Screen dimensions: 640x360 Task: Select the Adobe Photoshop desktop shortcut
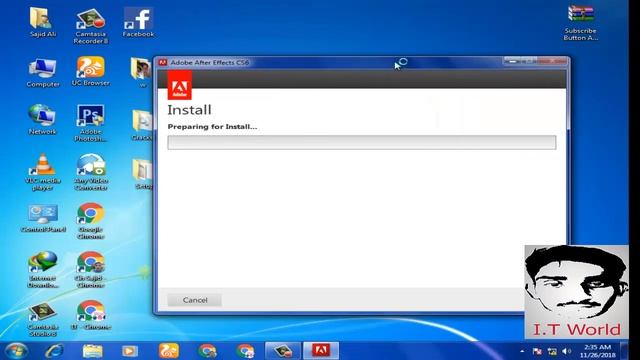[91, 123]
